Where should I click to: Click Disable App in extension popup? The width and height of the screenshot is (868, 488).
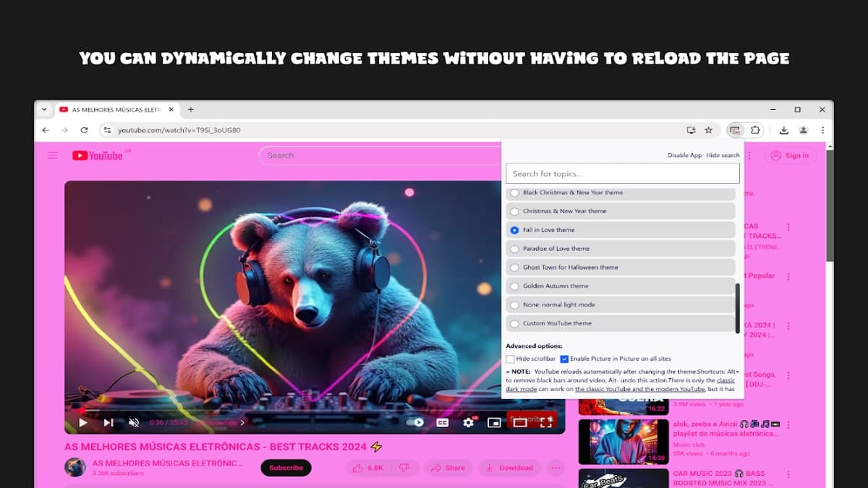tap(684, 155)
